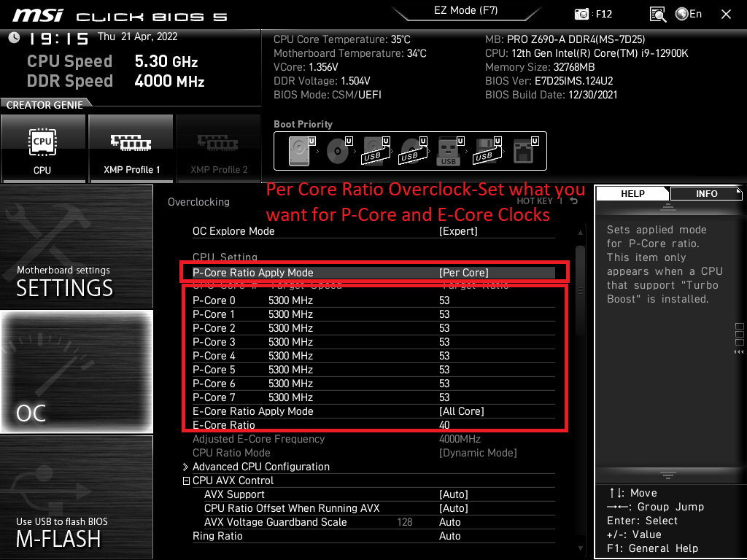747x560 pixels.
Task: Switch to the INFO tab
Action: point(706,194)
